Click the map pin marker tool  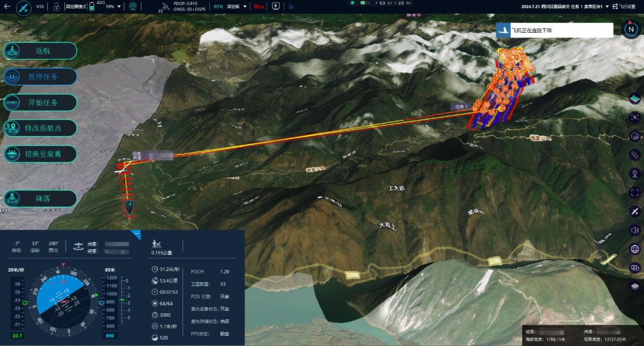pos(634,173)
